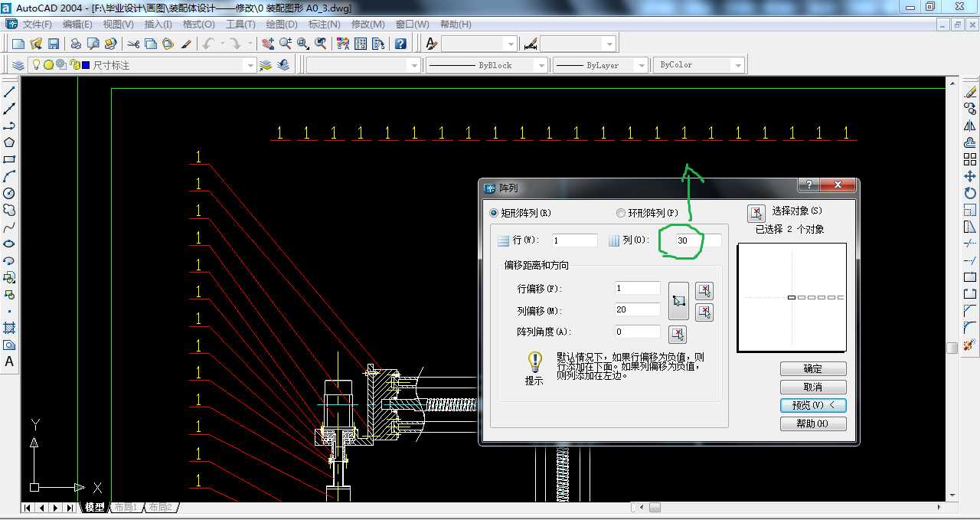Open the Layer Properties Manager icon
The height and width of the screenshot is (520, 980).
[x=18, y=65]
